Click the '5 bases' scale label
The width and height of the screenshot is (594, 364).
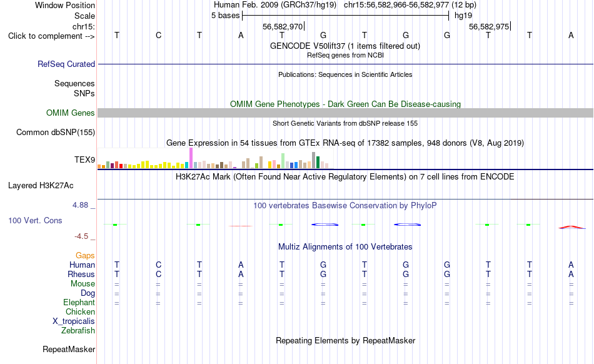[225, 16]
